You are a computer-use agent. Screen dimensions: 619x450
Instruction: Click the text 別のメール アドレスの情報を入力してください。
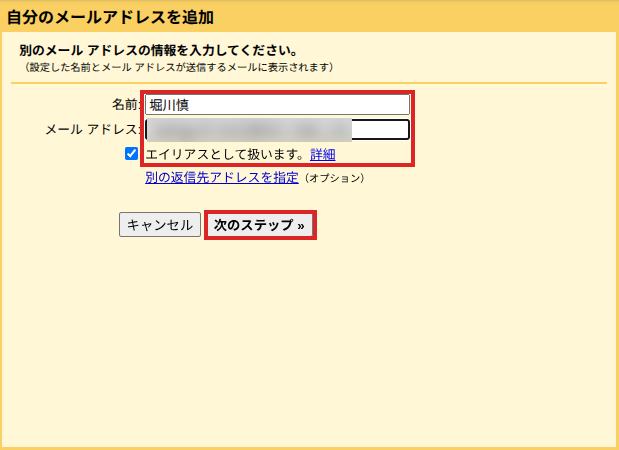pos(158,51)
